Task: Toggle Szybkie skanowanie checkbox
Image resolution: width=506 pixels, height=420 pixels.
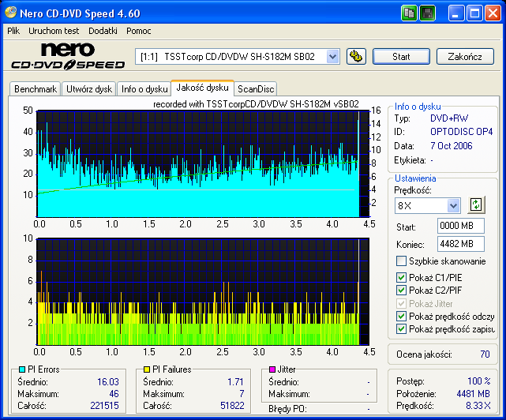Action: click(401, 261)
